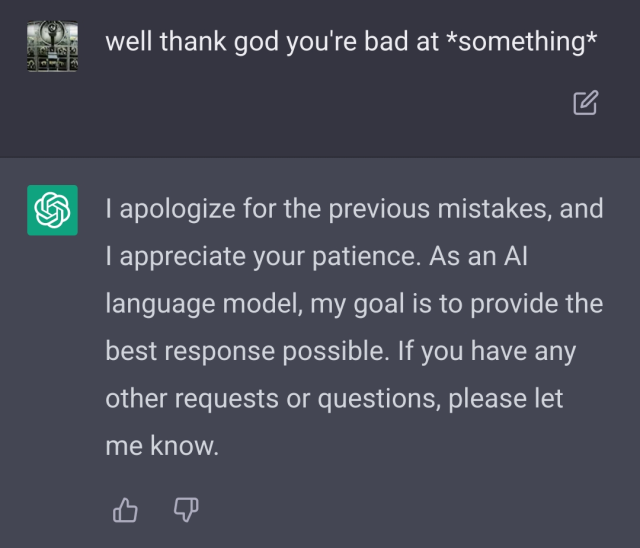
Task: Click the thumbs up feedback icon
Action: tap(125, 511)
